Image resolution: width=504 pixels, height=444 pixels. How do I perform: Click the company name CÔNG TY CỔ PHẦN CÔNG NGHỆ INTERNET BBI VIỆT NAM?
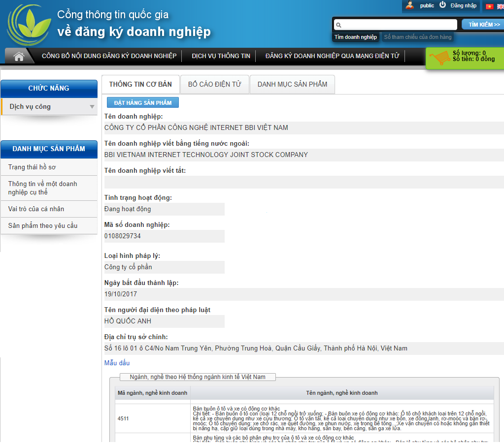[x=196, y=128]
